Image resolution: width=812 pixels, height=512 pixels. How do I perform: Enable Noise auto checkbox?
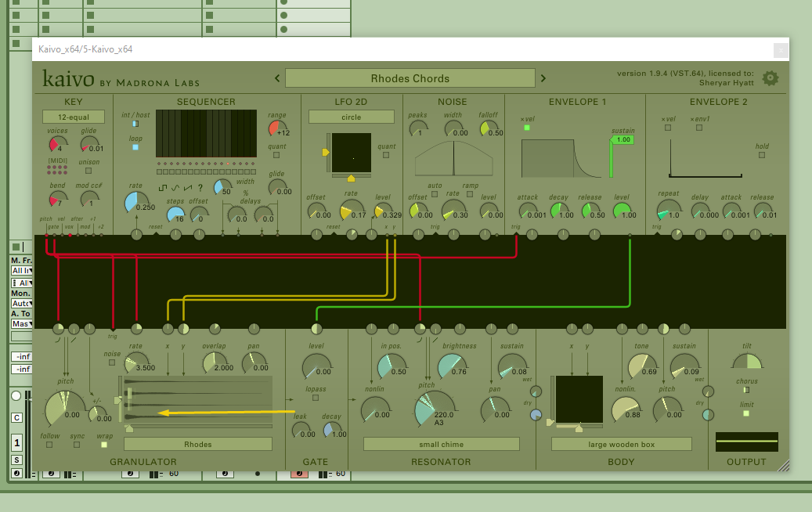(x=435, y=194)
